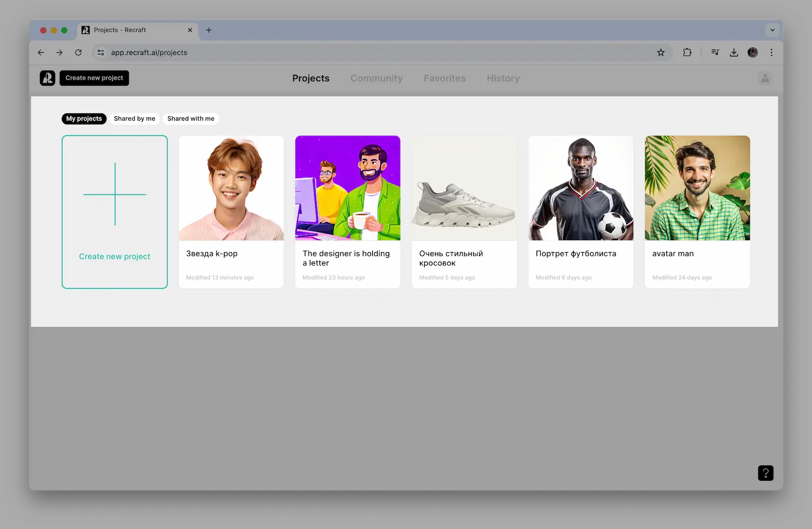Click the title 'The designer is holding a letter'
812x529 pixels.
pos(346,258)
